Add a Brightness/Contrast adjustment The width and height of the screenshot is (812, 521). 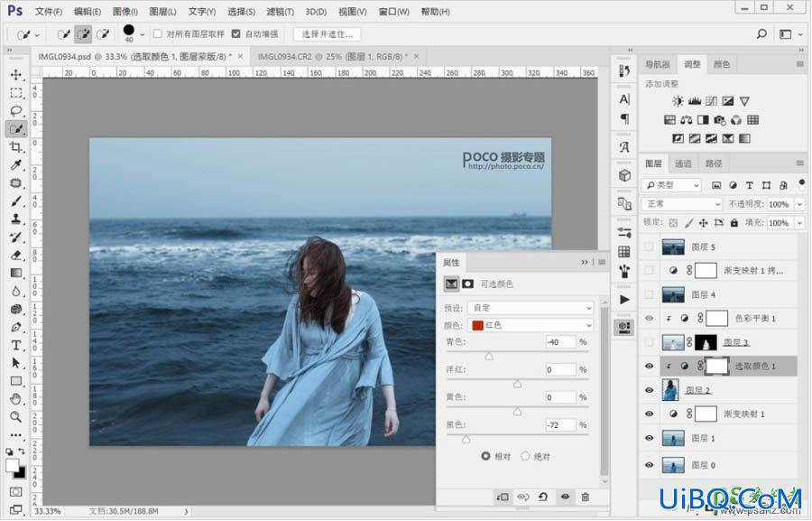point(678,101)
